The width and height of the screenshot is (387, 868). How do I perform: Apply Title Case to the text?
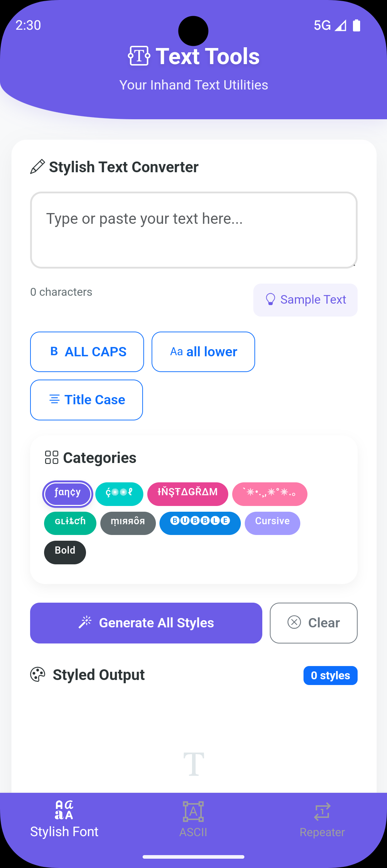point(87,400)
